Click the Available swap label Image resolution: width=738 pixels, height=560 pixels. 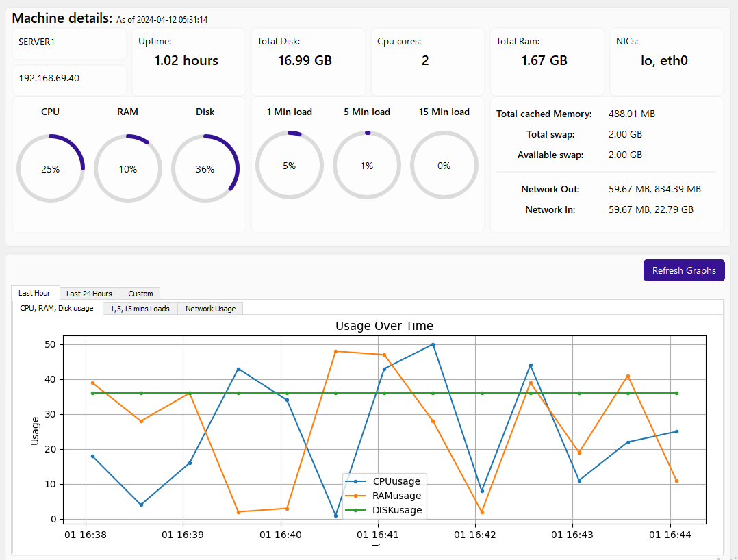click(550, 155)
